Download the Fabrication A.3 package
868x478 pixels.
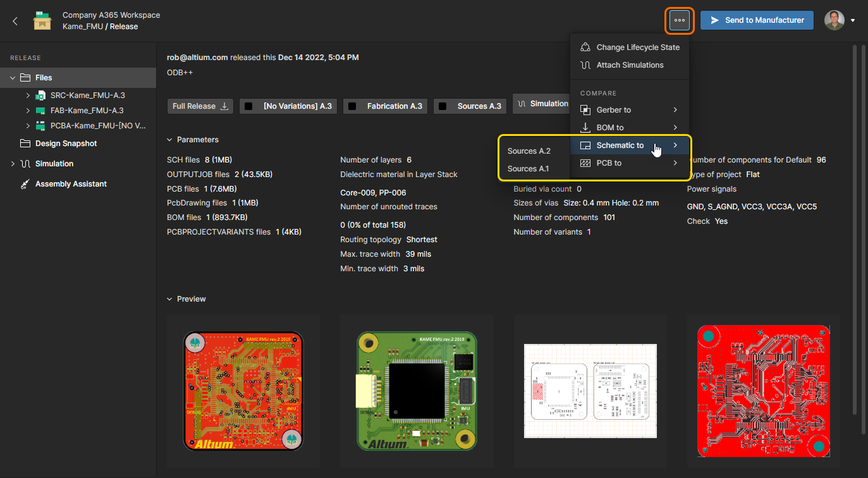pos(387,106)
